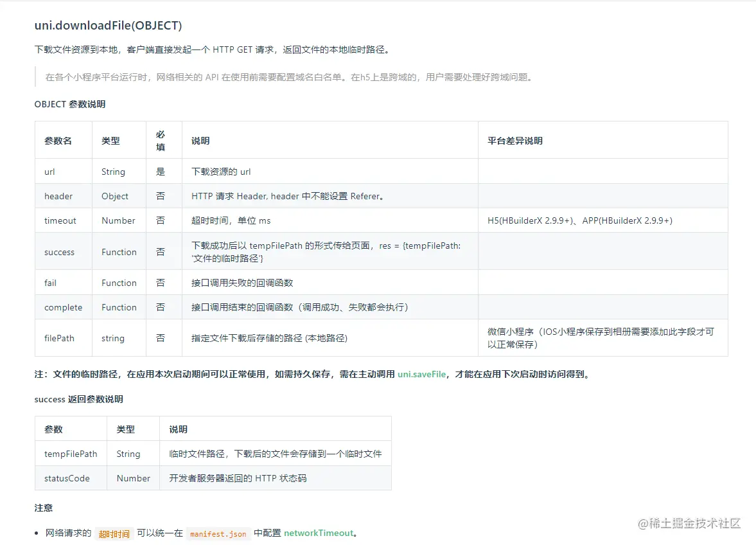Select the 'Number' type cell for timeout
Image resolution: width=756 pixels, height=545 pixels.
(x=118, y=220)
